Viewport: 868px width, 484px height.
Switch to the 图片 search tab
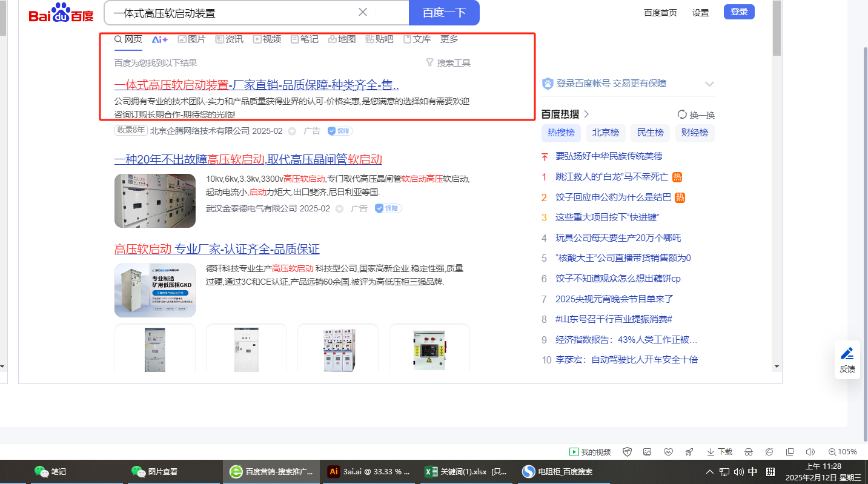191,39
